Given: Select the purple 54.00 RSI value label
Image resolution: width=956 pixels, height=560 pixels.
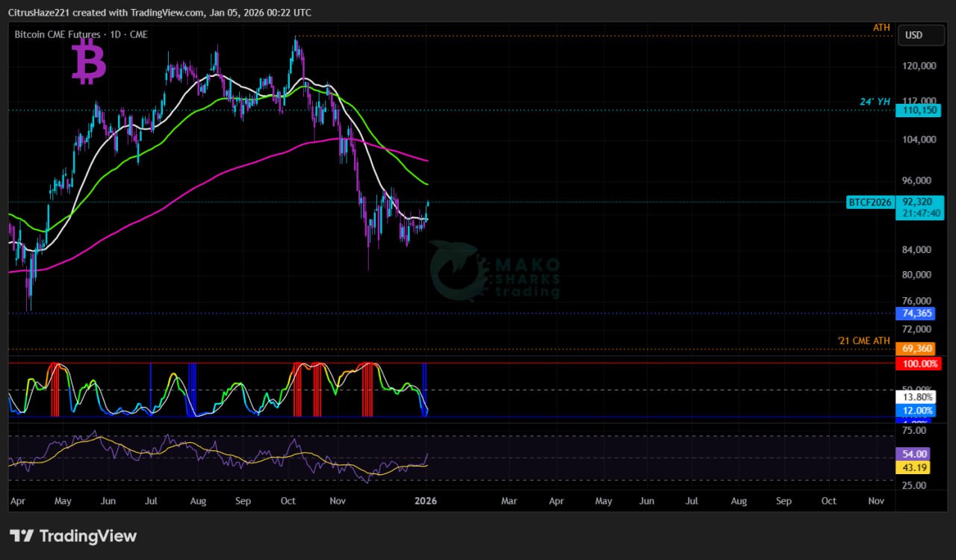Looking at the screenshot, I should [x=915, y=454].
